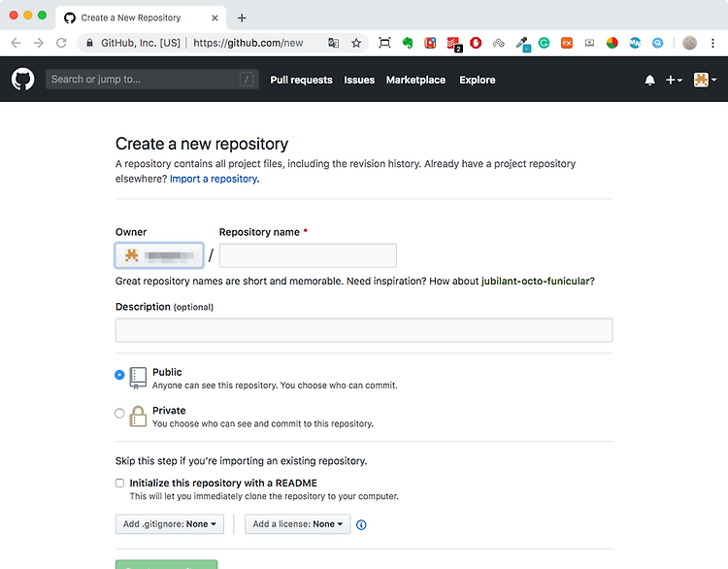Image resolution: width=728 pixels, height=569 pixels.
Task: Click the browser forward arrow
Action: coord(39,43)
